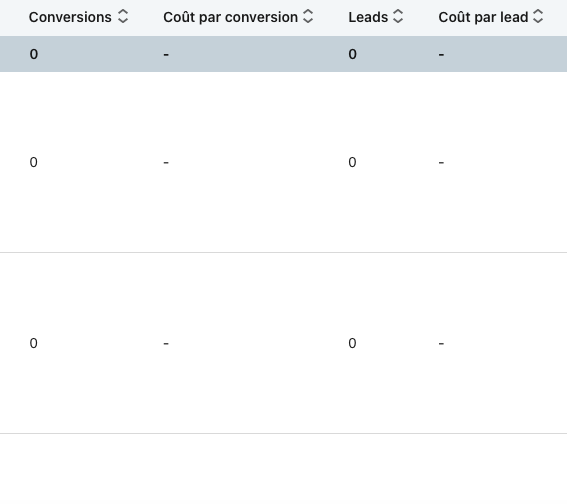Select the Leads value in second white row

click(x=353, y=343)
